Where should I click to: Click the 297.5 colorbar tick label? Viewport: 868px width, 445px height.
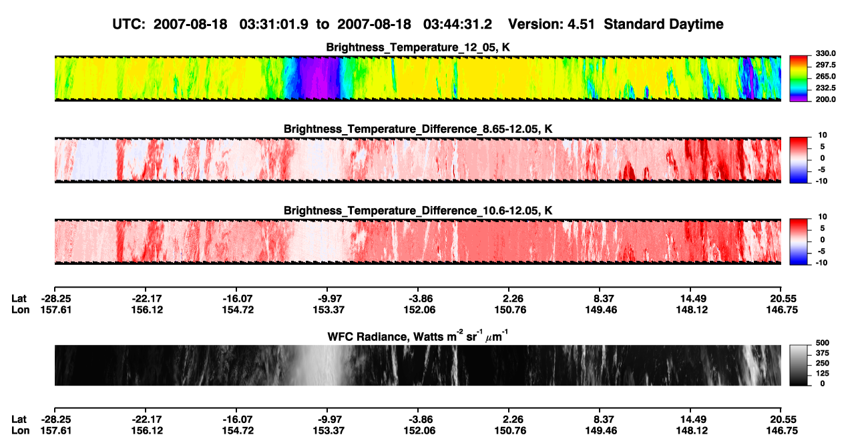(827, 65)
